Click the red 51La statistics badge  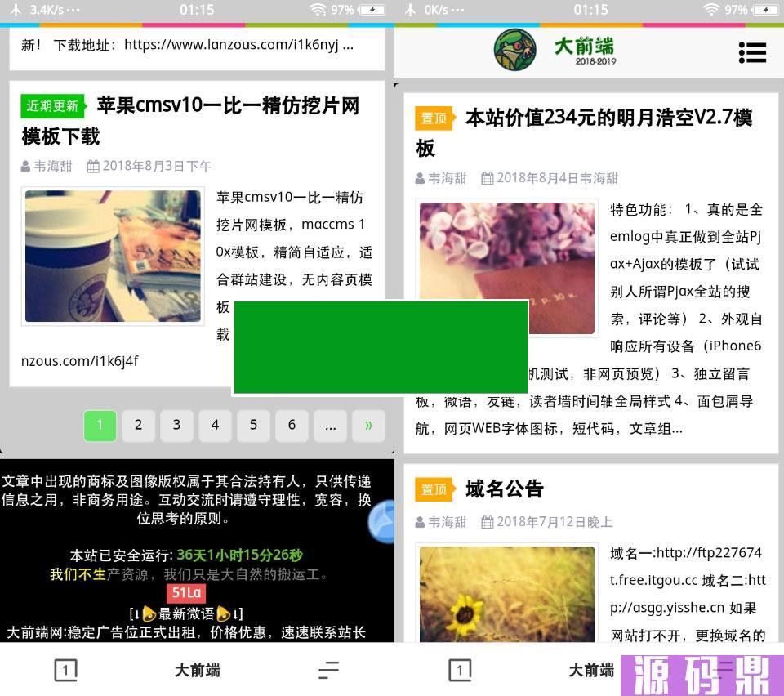[x=186, y=593]
